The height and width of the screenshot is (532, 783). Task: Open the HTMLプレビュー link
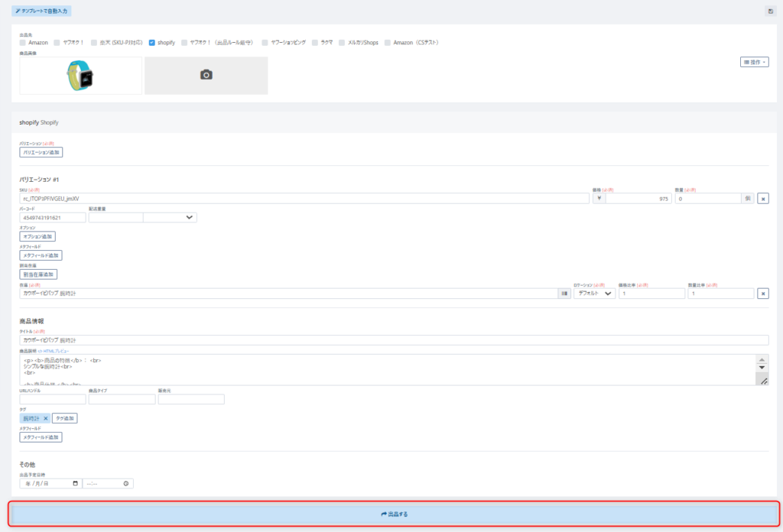(54, 352)
